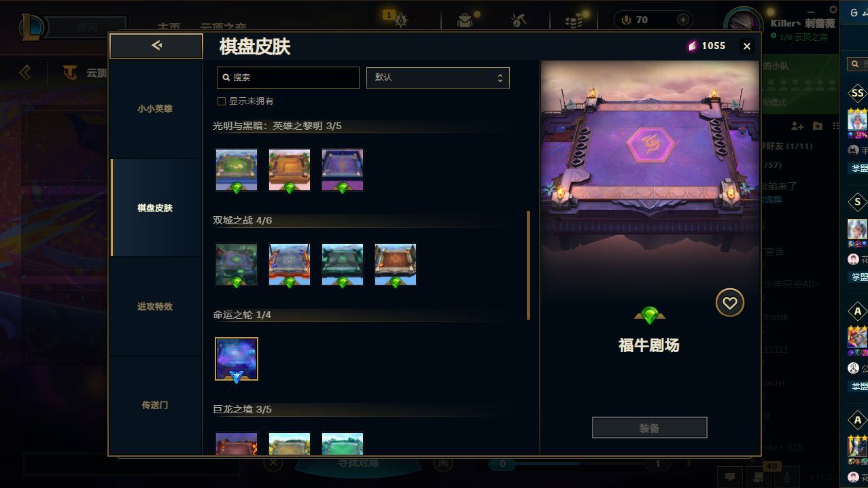Click the disabled 装备 button
The width and height of the screenshot is (868, 488).
click(x=649, y=428)
